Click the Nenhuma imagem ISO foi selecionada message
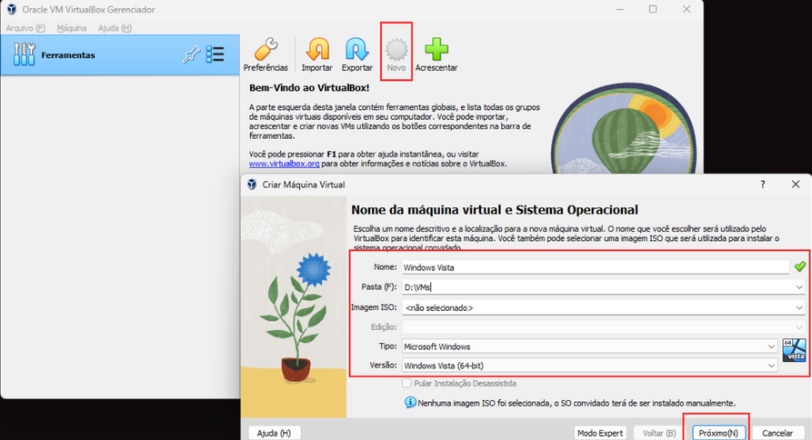This screenshot has width=812, height=440. click(576, 403)
